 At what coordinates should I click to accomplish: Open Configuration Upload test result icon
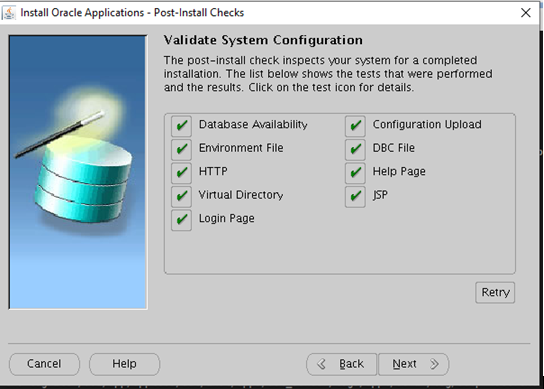355,126
